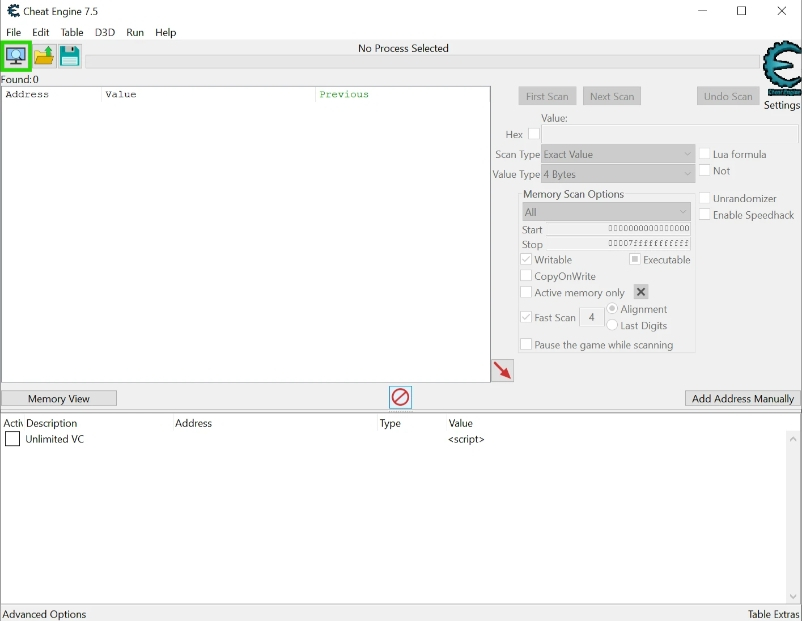This screenshot has width=802, height=621.
Task: Open Memory View
Action: coord(59,398)
